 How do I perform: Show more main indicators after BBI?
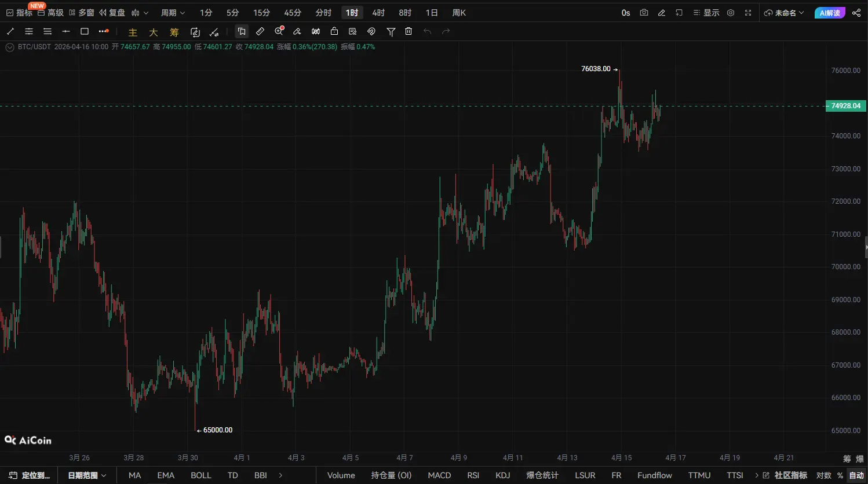(x=280, y=475)
